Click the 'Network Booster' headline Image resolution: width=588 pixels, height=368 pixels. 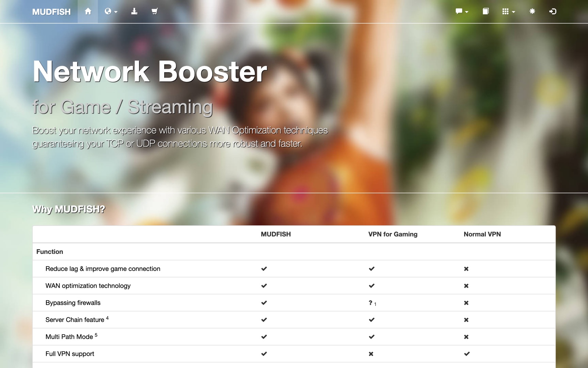[x=150, y=71]
